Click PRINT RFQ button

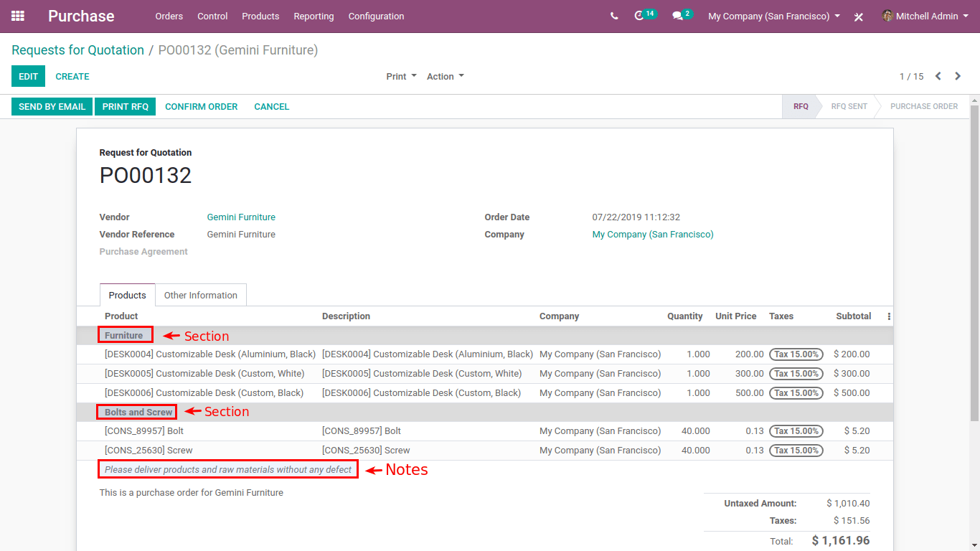tap(126, 106)
